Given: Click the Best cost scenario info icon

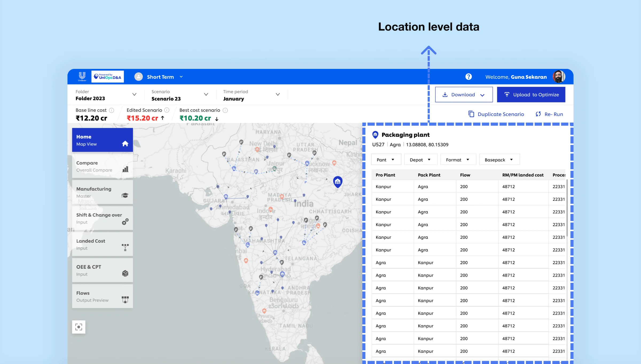Looking at the screenshot, I should [x=225, y=110].
